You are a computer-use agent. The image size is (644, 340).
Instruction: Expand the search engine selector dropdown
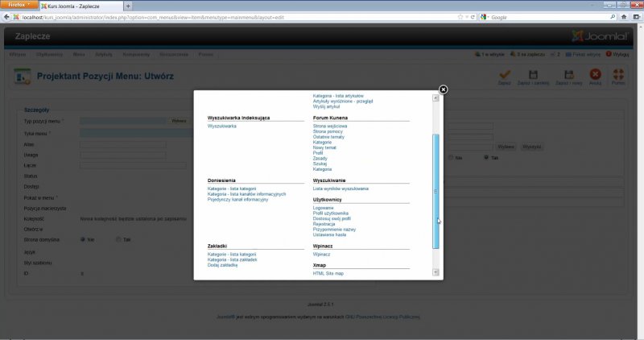pyautogui.click(x=486, y=17)
